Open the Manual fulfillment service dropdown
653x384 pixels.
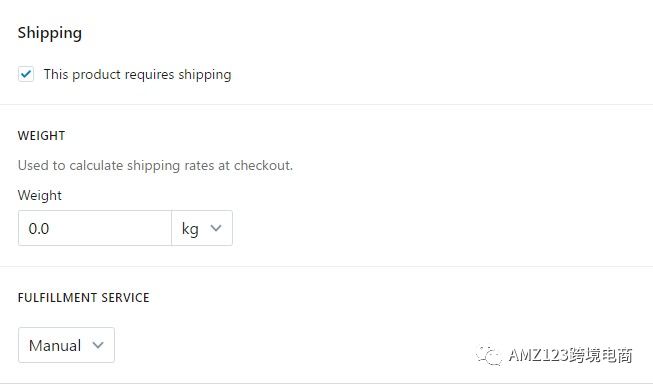coord(66,345)
